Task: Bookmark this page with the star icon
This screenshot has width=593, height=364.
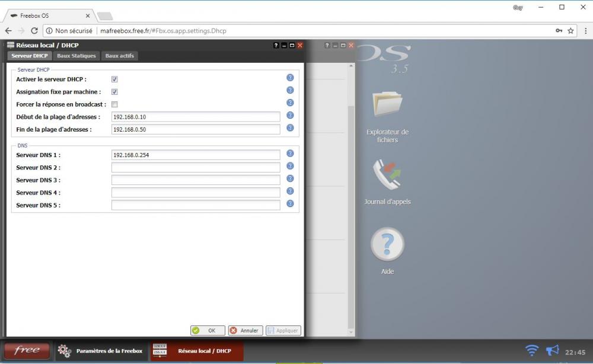Action: pos(570,31)
